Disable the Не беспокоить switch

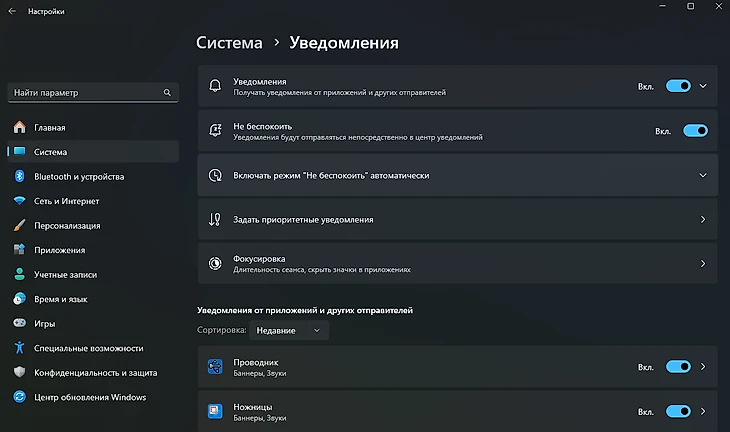coord(695,130)
